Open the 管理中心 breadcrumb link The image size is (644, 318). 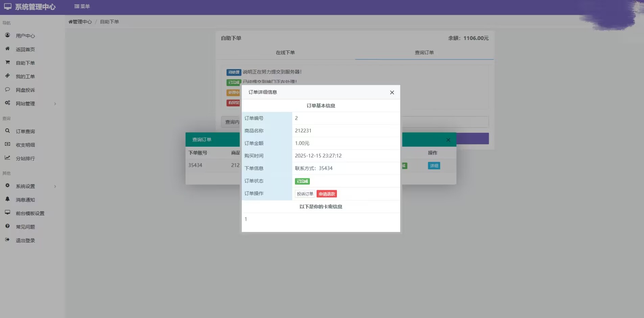[80, 22]
